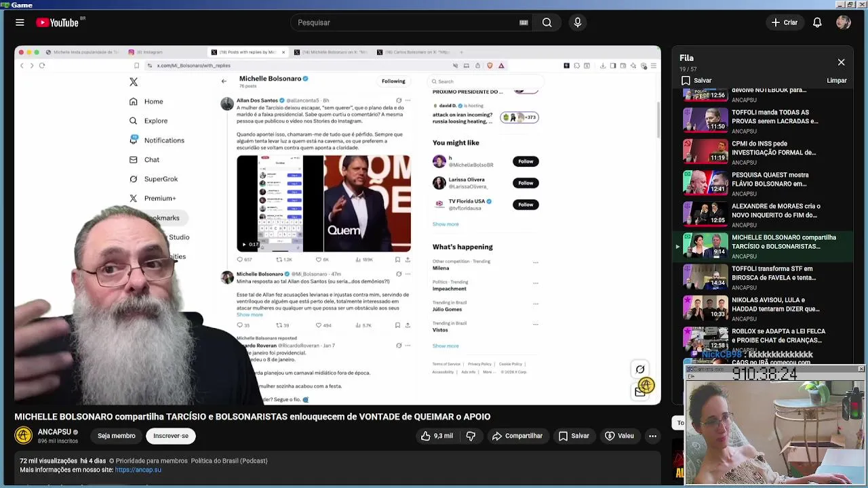Open more actions three-dot menu under video
The image size is (868, 488).
point(652,436)
